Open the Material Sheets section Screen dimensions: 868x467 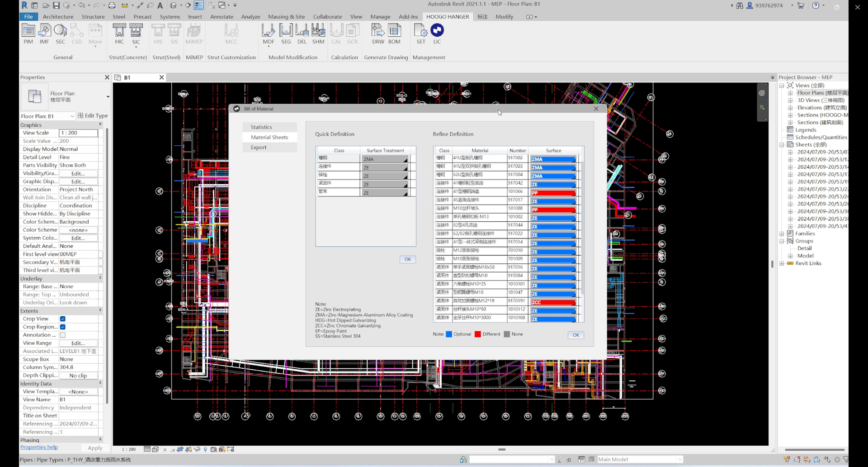click(269, 138)
